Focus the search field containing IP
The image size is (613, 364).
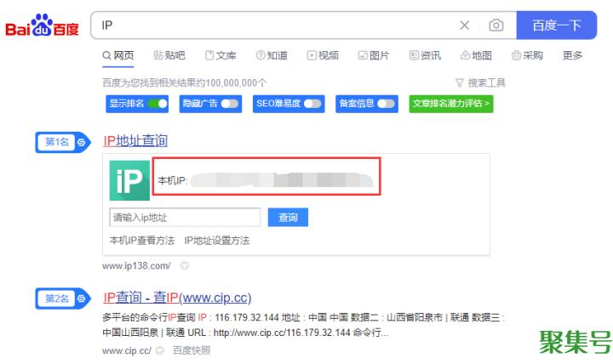[x=273, y=26]
